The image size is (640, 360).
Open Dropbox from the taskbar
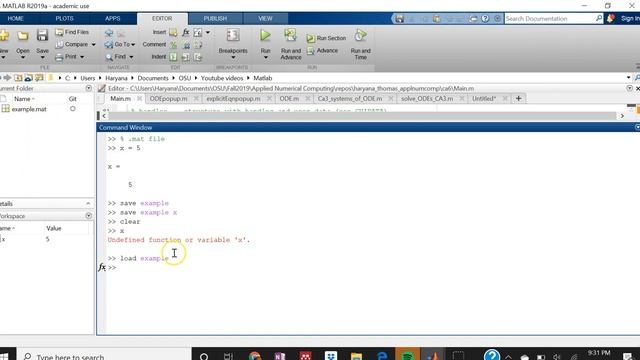point(331,356)
